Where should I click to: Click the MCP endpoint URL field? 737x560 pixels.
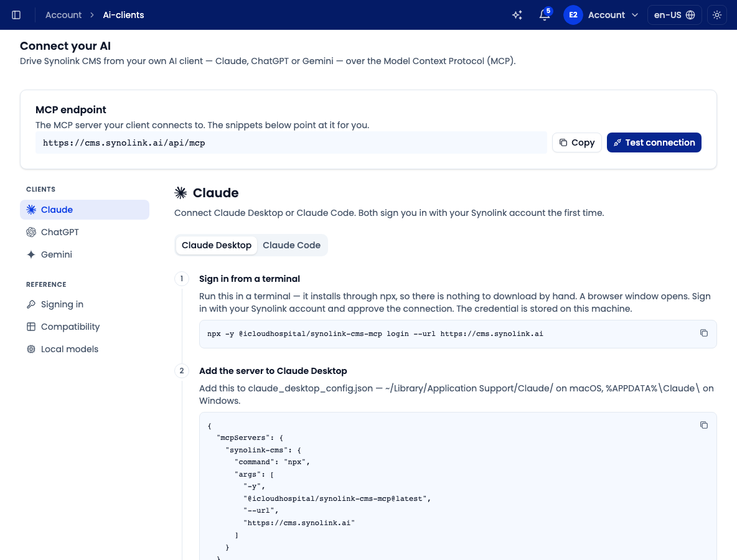click(x=291, y=142)
